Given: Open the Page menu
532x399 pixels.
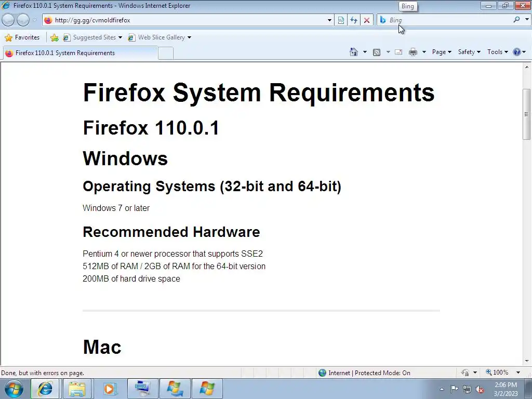Looking at the screenshot, I should tap(442, 52).
